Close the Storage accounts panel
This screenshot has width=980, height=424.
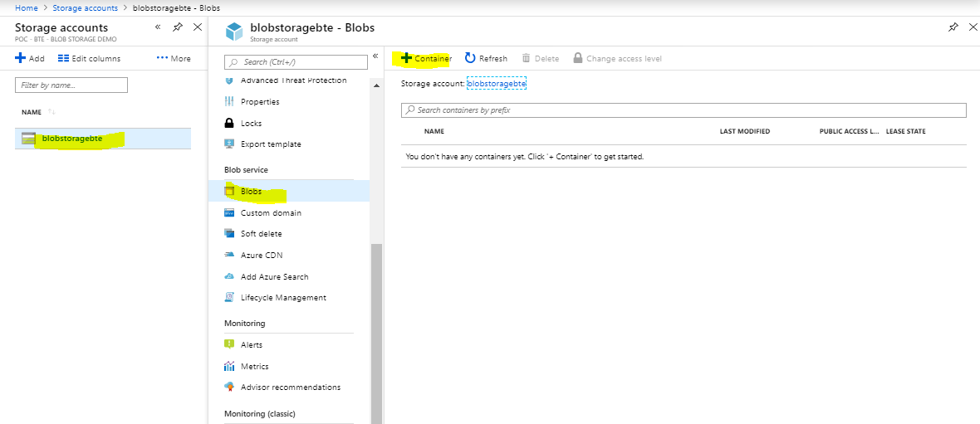(x=198, y=27)
